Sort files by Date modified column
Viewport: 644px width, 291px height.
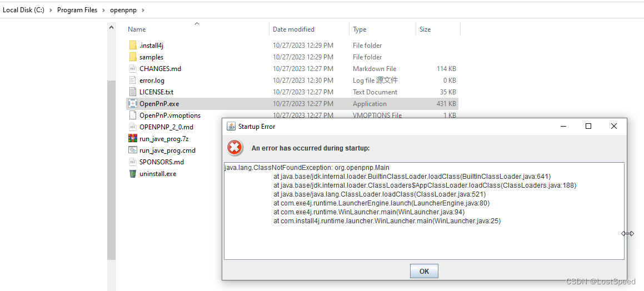[x=293, y=29]
